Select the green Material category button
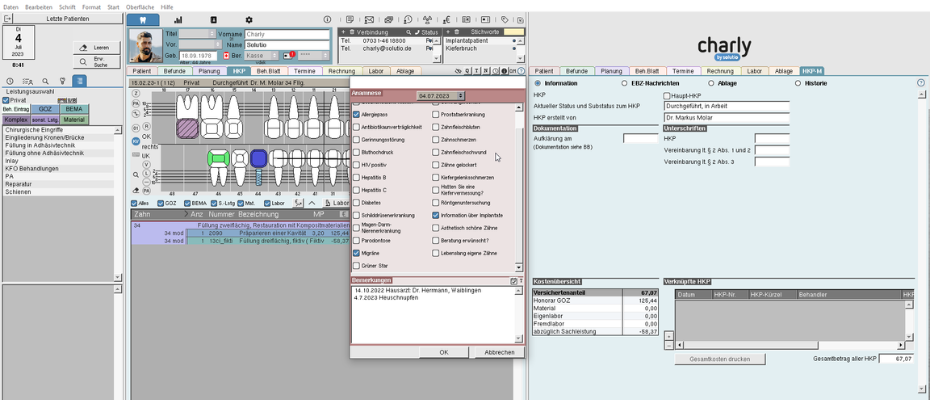Screen dimensions: 930x400 tap(74, 120)
